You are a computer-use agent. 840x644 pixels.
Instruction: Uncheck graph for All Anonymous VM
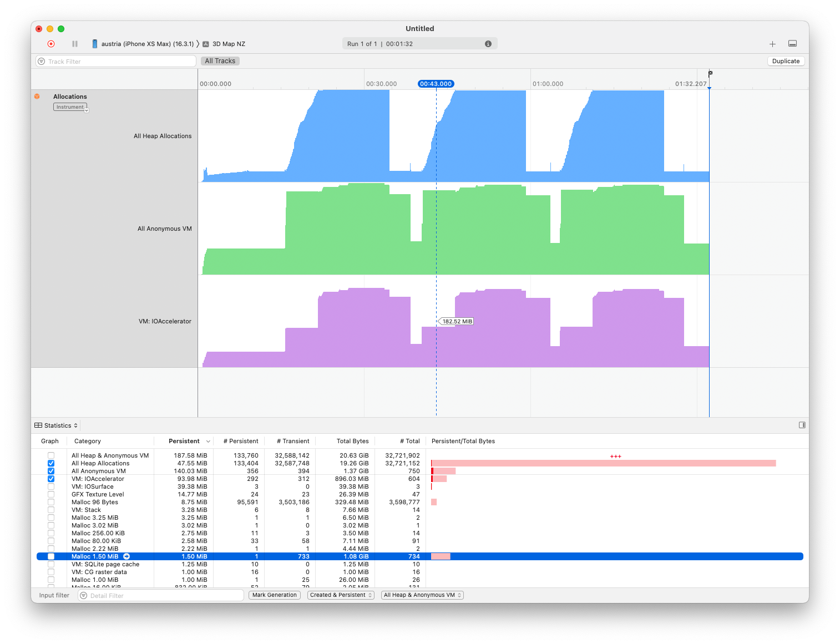pos(51,471)
